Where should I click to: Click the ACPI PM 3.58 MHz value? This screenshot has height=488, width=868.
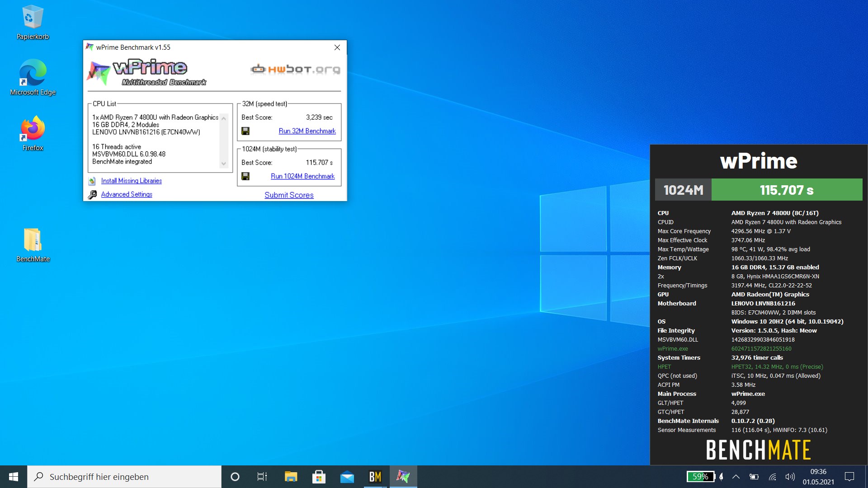click(743, 385)
